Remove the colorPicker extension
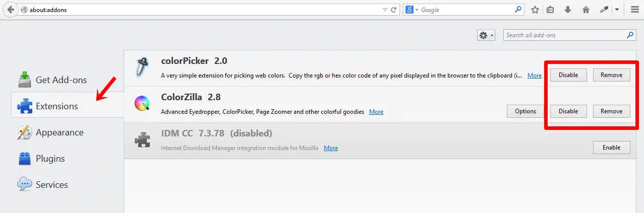 tap(612, 75)
